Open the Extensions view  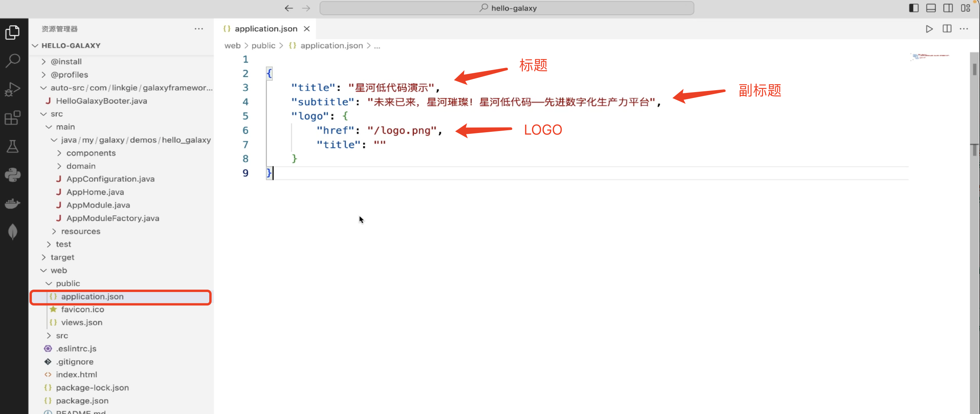coord(13,118)
